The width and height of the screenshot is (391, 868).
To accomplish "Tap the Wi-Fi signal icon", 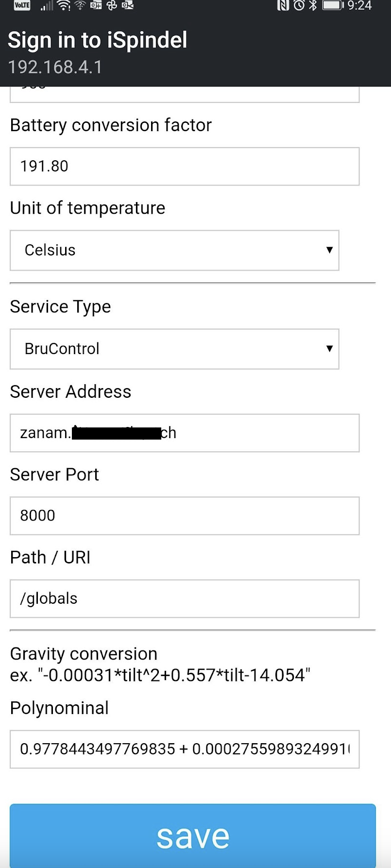I will [x=64, y=5].
